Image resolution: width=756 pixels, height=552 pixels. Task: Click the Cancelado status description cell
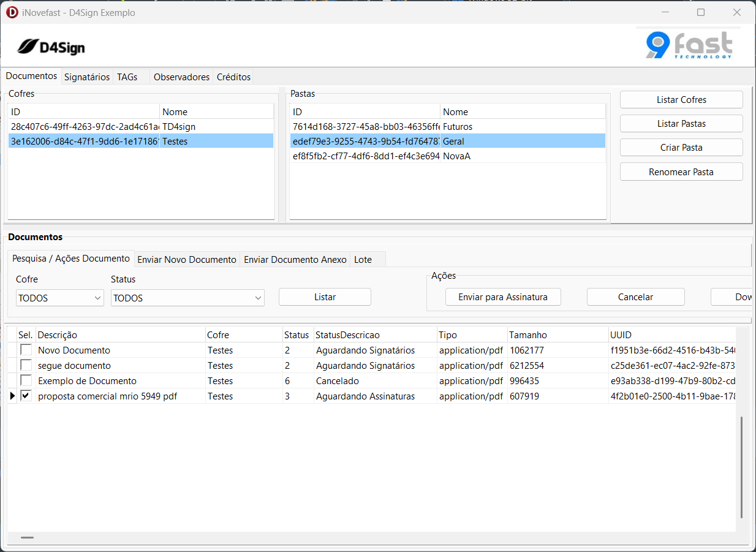[375, 381]
